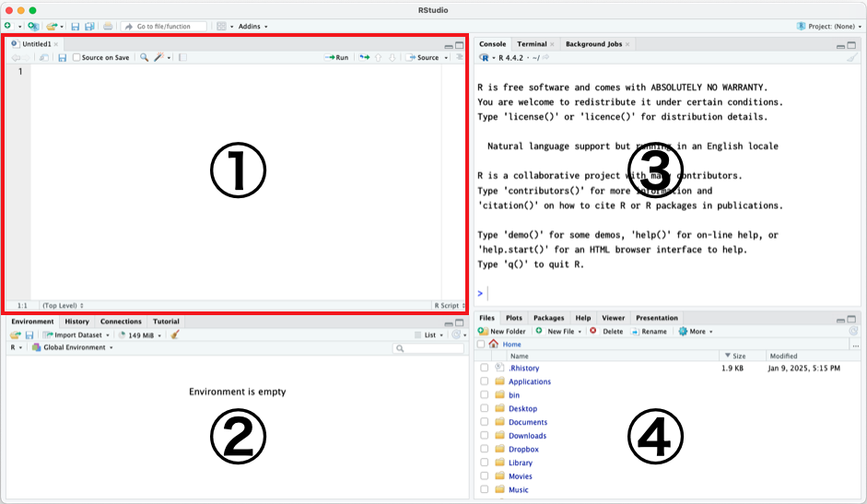Click the Find/Replace magnifier icon in editor
The width and height of the screenshot is (867, 504).
tap(144, 57)
